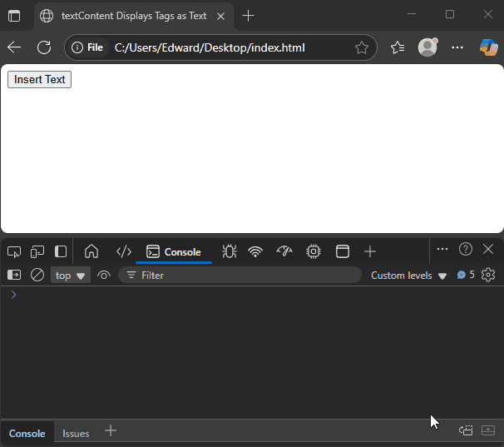The width and height of the screenshot is (504, 447).
Task: Toggle device emulation mode
Action: (x=37, y=251)
